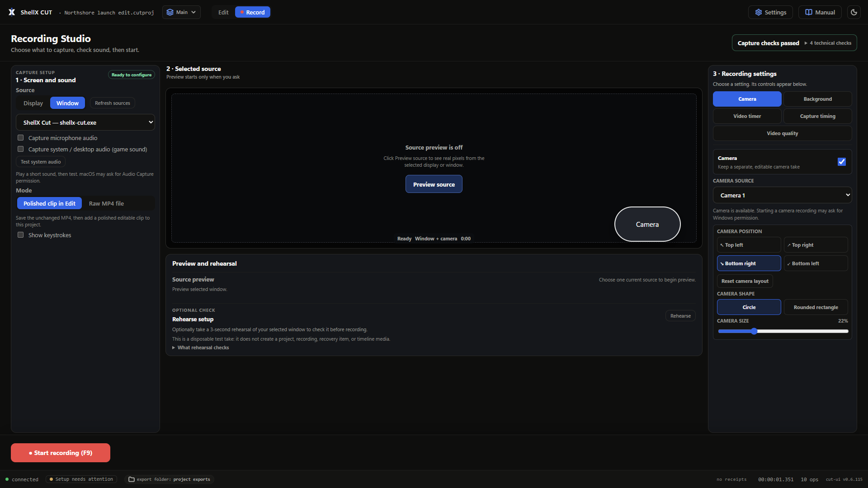The width and height of the screenshot is (868, 488).
Task: Click Test system audio button
Action: point(41,162)
